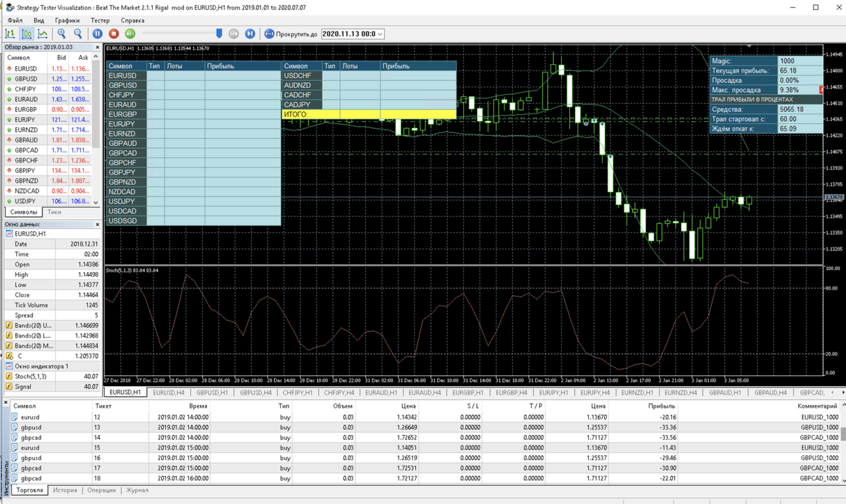Viewport: 846px width, 504px height.
Task: Pause the strategy visualization
Action: pos(98,33)
